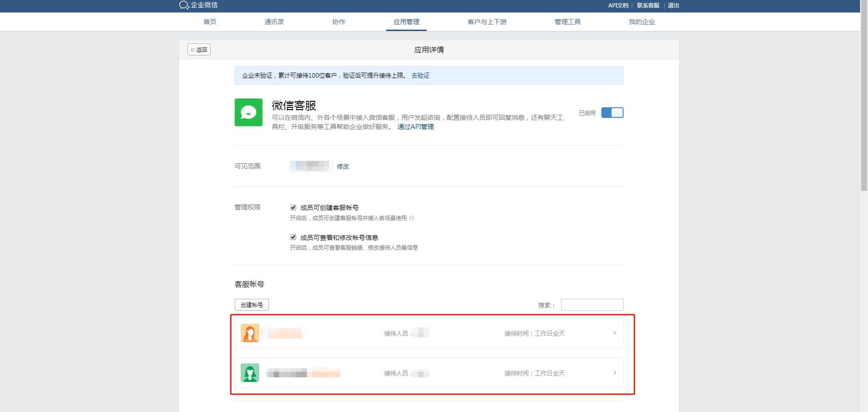868x412 pixels.
Task: Switch to 客户与上下游 tab
Action: (x=487, y=22)
